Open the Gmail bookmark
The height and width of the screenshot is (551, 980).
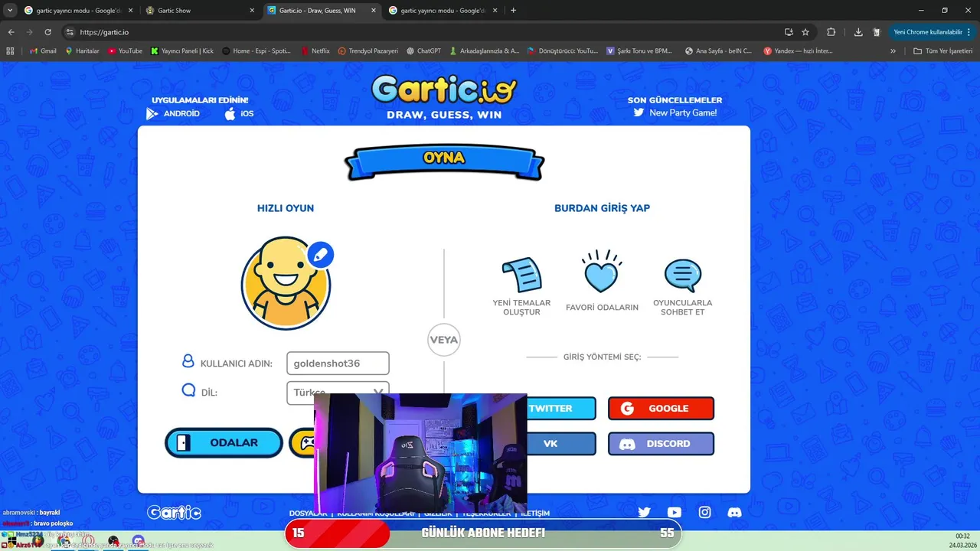(x=43, y=51)
